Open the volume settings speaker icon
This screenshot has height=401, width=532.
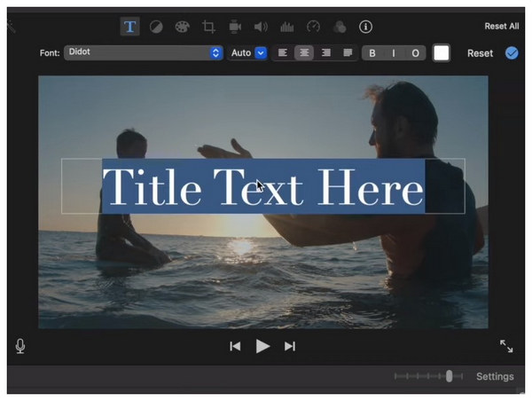(261, 27)
